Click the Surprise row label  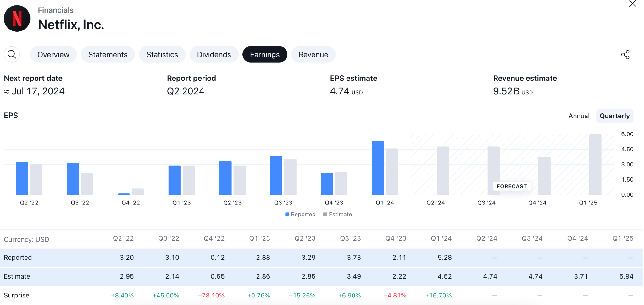click(x=16, y=295)
